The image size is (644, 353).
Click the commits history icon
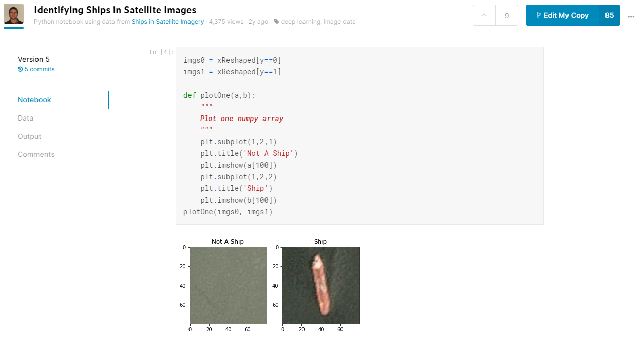coord(20,69)
